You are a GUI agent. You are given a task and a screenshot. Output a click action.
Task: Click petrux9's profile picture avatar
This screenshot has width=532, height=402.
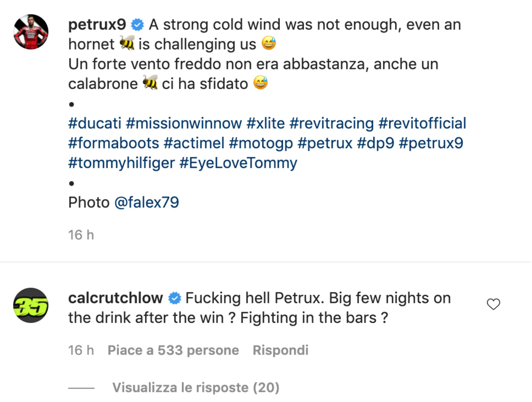[x=31, y=32]
